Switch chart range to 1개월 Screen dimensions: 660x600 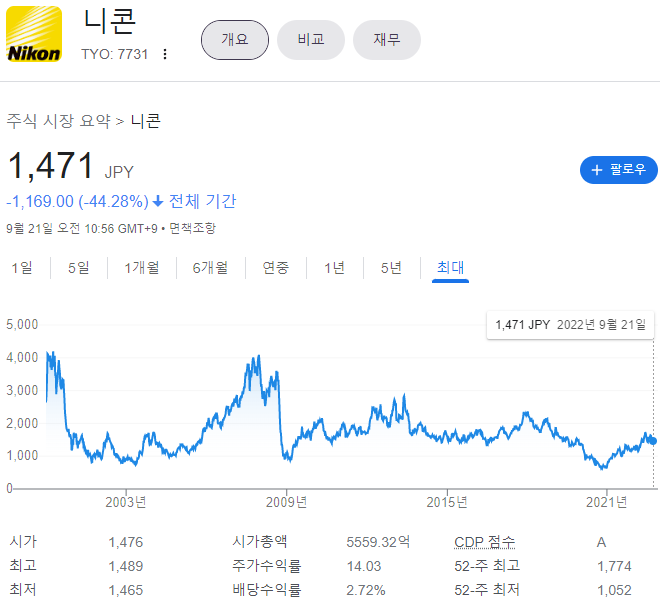(142, 268)
